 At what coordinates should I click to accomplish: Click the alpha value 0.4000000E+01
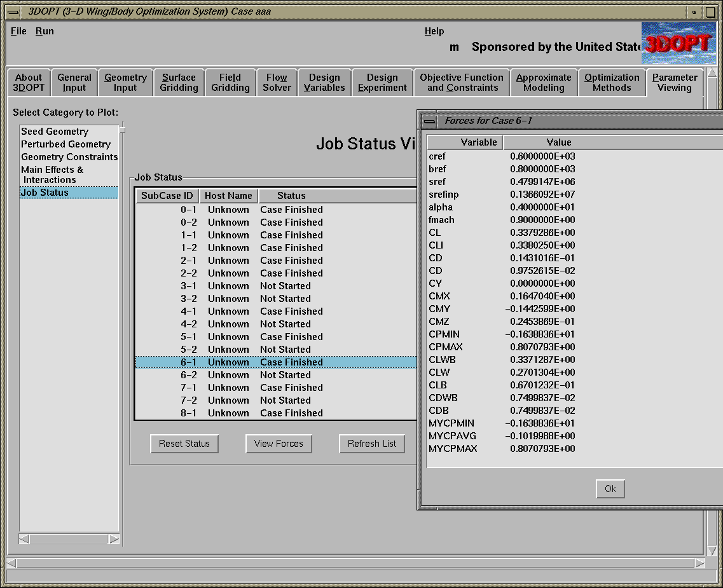pos(542,207)
